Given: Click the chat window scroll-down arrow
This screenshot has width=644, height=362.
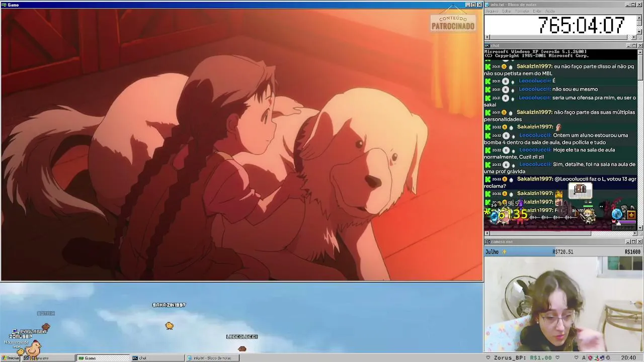Looking at the screenshot, I should [640, 228].
